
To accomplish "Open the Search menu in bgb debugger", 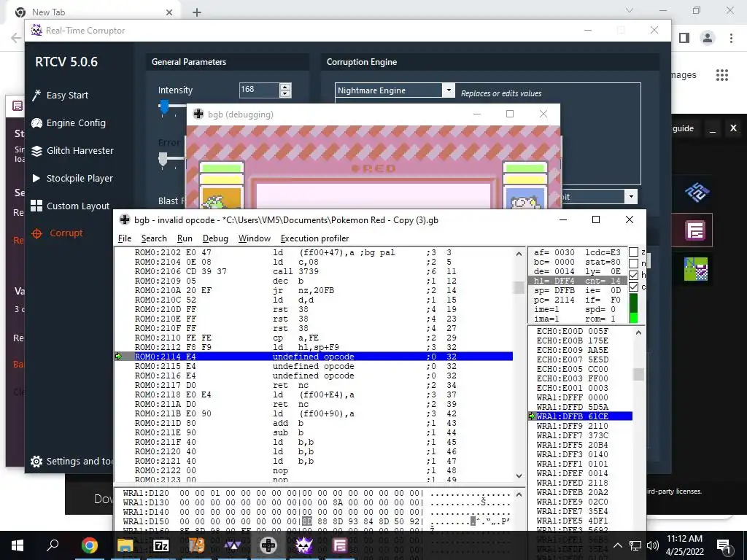I will click(154, 238).
